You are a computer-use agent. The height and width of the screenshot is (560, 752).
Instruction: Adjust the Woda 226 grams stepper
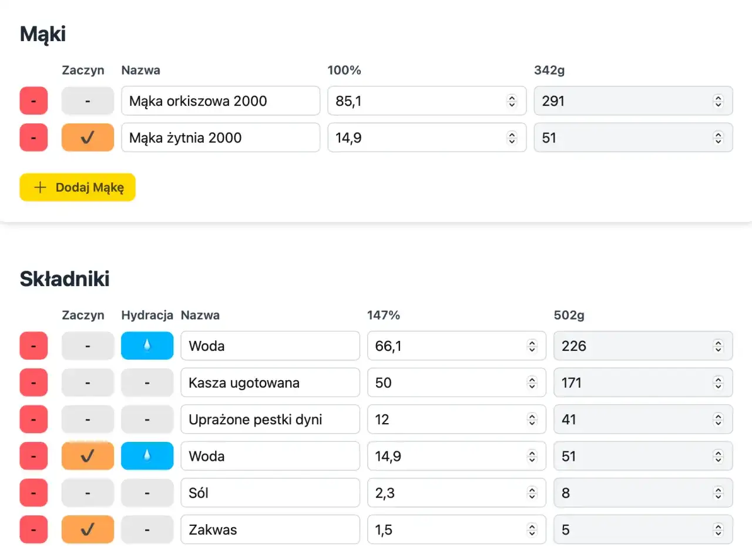click(718, 346)
